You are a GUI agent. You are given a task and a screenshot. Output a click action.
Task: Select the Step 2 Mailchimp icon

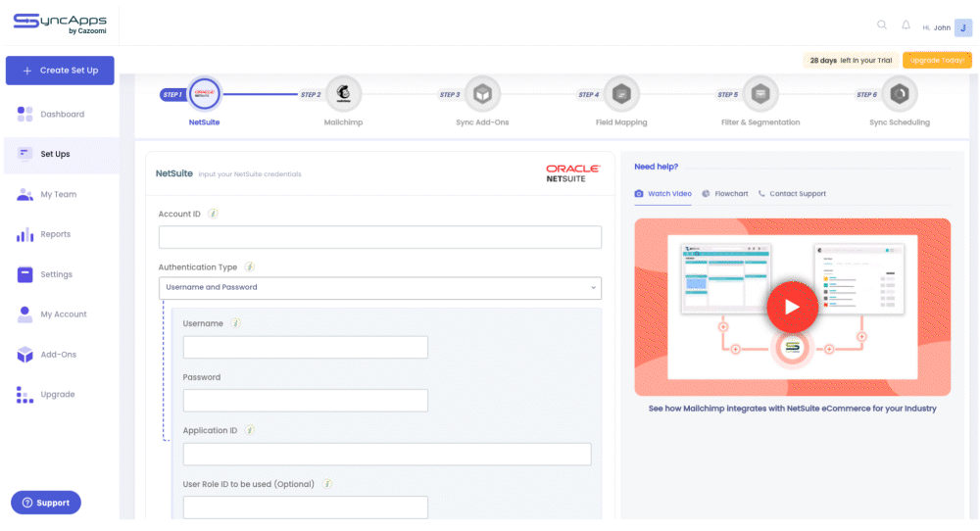coord(343,94)
